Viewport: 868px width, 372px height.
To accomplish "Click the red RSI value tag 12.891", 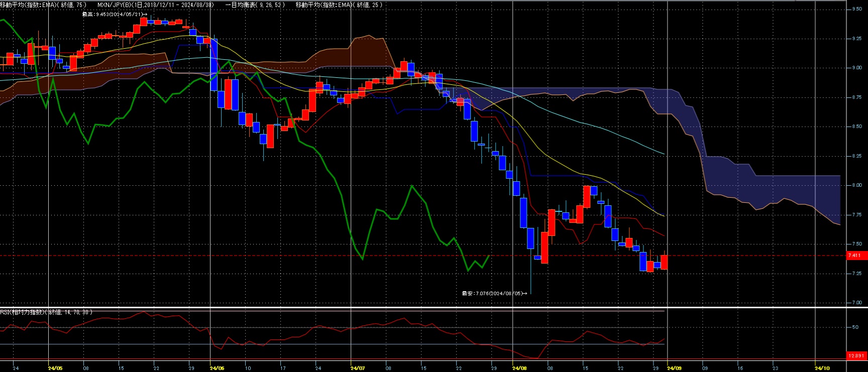I will 857,356.
